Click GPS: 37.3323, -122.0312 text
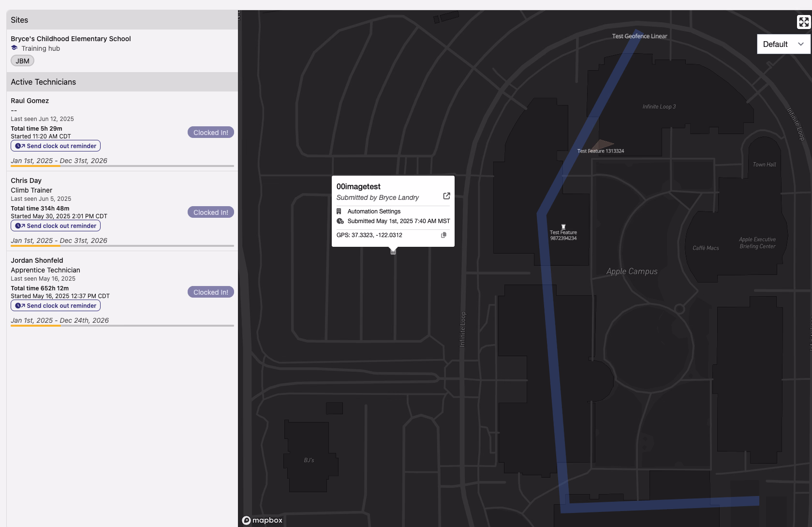The height and width of the screenshot is (527, 812). click(369, 235)
